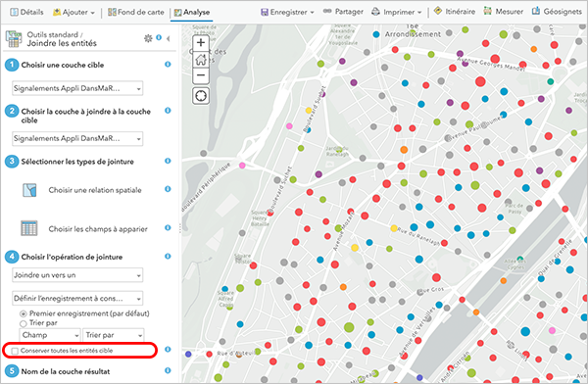Check Conserver toutes les entités cible
588x384 pixels.
(x=15, y=351)
